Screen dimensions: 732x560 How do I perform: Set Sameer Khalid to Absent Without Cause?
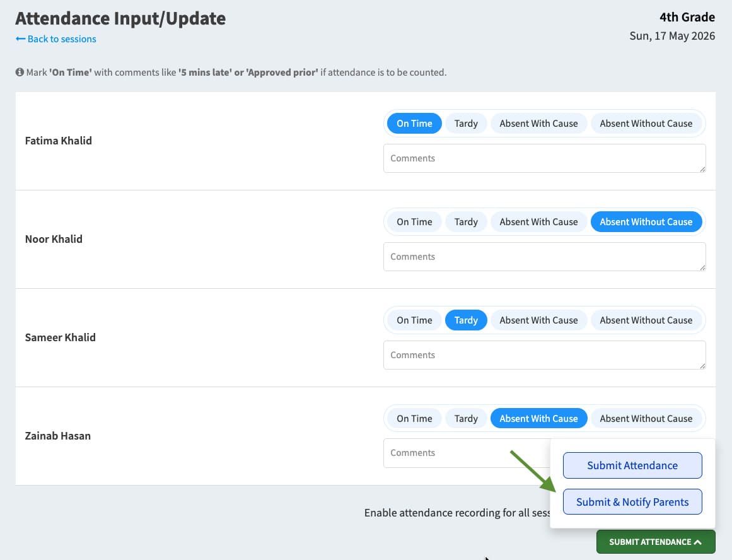click(x=646, y=320)
